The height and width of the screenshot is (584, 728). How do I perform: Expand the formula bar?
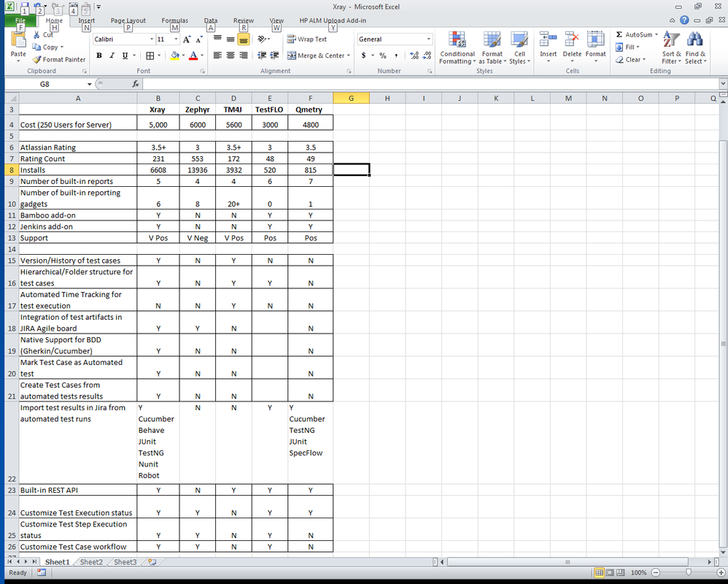[x=724, y=84]
